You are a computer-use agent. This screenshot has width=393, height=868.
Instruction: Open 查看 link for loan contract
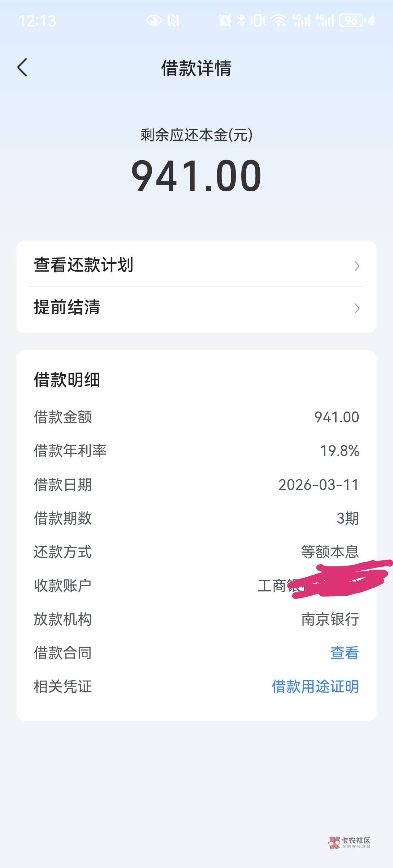344,653
